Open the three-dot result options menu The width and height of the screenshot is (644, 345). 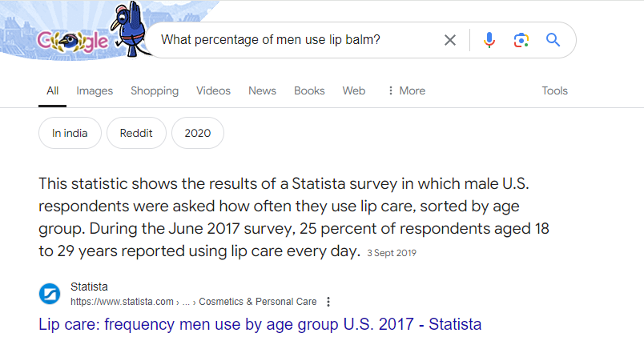point(328,302)
